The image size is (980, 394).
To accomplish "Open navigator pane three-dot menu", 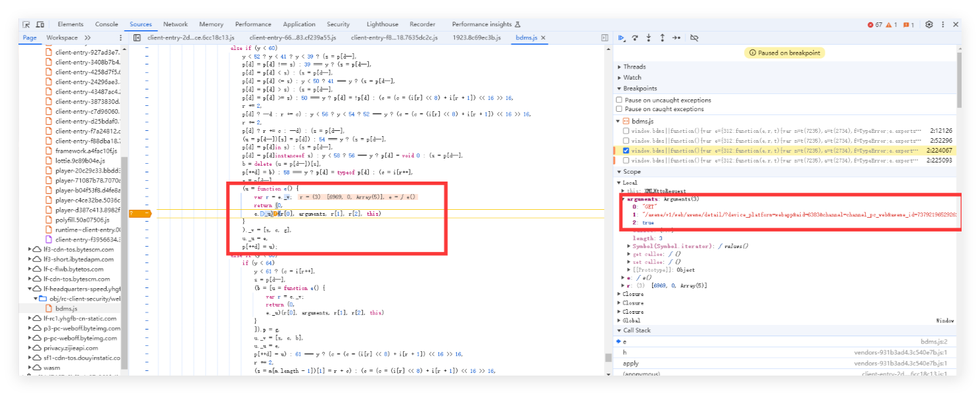I will click(120, 37).
